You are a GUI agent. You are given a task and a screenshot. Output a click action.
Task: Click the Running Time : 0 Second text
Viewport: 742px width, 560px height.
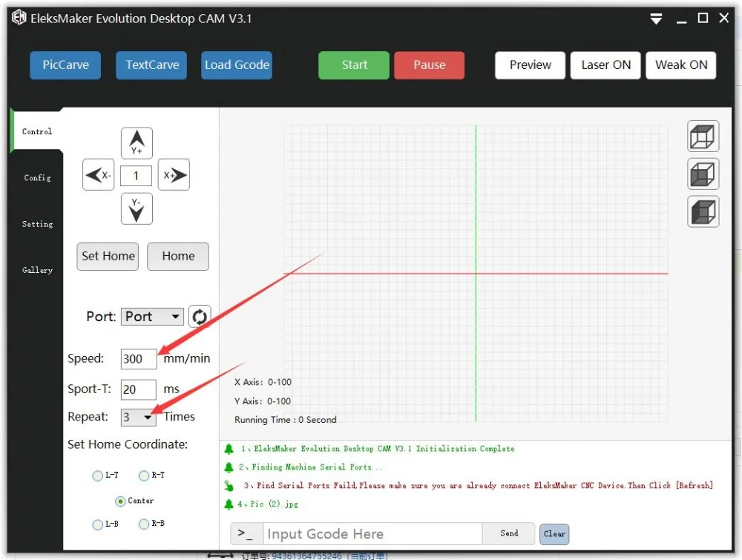click(286, 420)
